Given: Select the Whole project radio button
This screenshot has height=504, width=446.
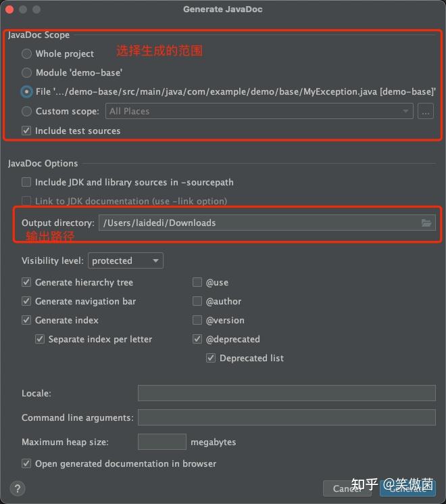Looking at the screenshot, I should [x=26, y=53].
